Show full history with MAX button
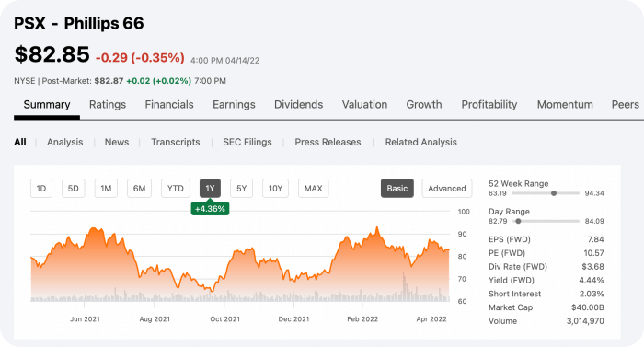644x347 pixels. click(x=314, y=189)
